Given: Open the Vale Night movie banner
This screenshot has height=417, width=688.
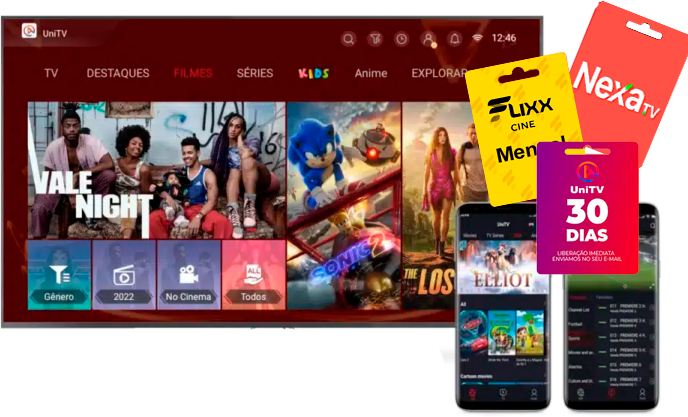Looking at the screenshot, I should (154, 168).
